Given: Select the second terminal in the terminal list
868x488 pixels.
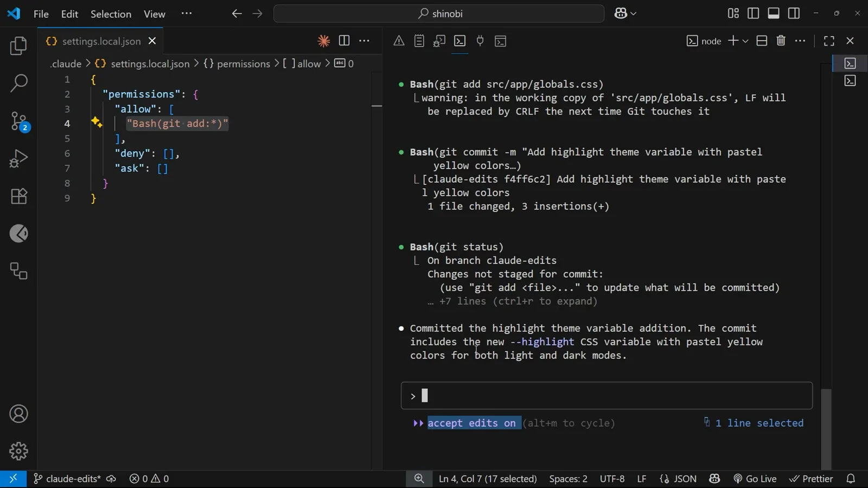Looking at the screenshot, I should (850, 81).
